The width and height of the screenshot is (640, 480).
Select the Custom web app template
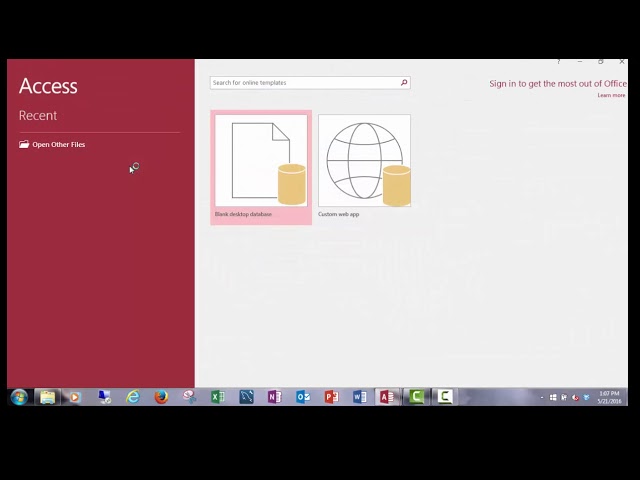tap(364, 167)
